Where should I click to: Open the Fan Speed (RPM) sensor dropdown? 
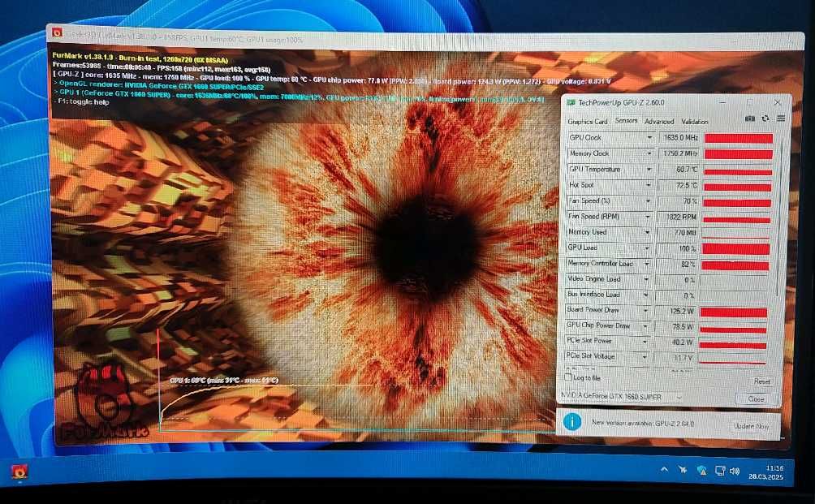[648, 217]
